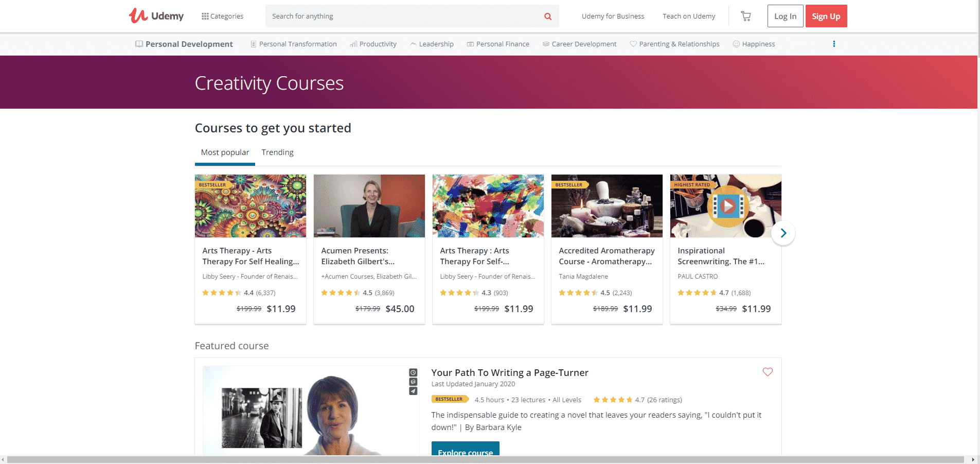Screen dimensions: 980x464
Task: Select Personal Finance subcategory
Action: point(498,44)
